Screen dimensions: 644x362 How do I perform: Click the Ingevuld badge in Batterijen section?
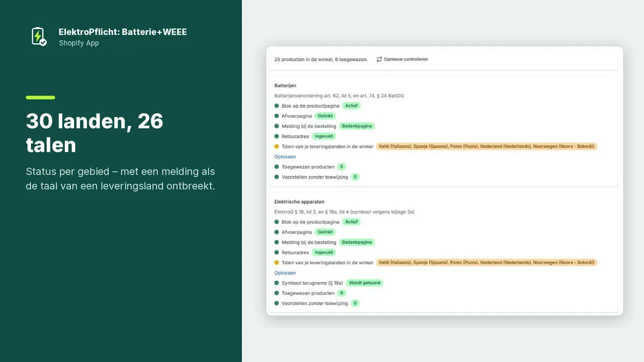324,136
